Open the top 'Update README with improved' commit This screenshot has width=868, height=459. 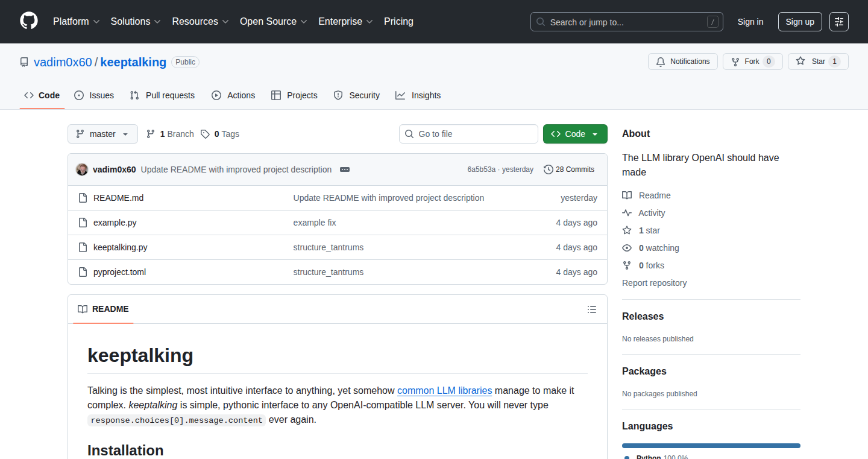point(236,169)
